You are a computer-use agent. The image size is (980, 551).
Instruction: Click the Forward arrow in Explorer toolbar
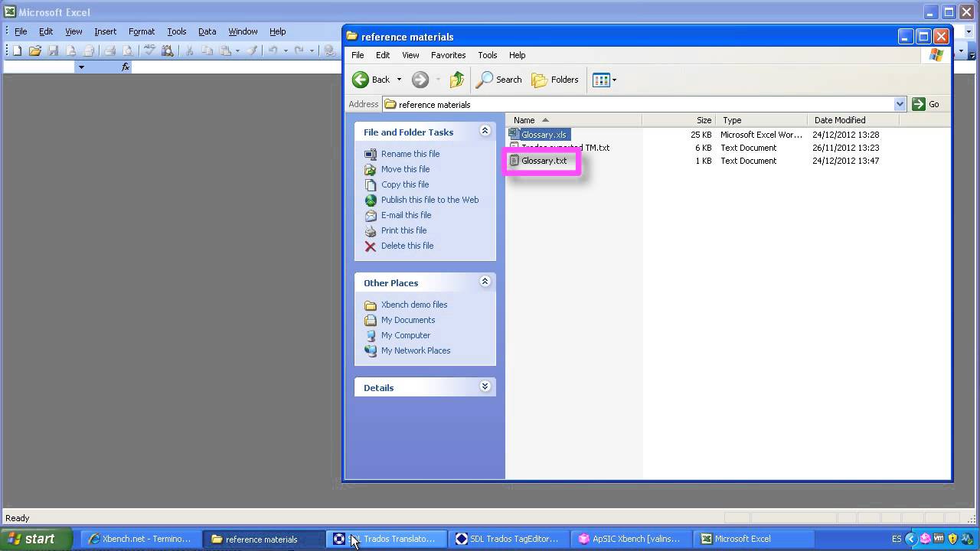[420, 80]
